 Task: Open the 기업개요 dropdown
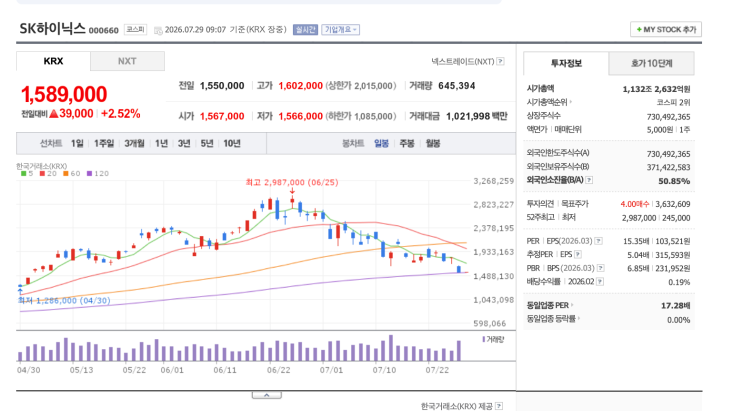point(340,29)
